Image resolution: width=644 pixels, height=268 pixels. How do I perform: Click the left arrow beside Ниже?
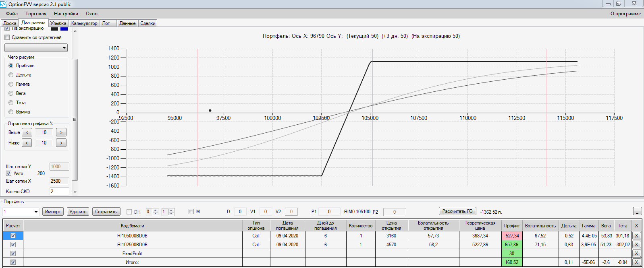(27, 143)
